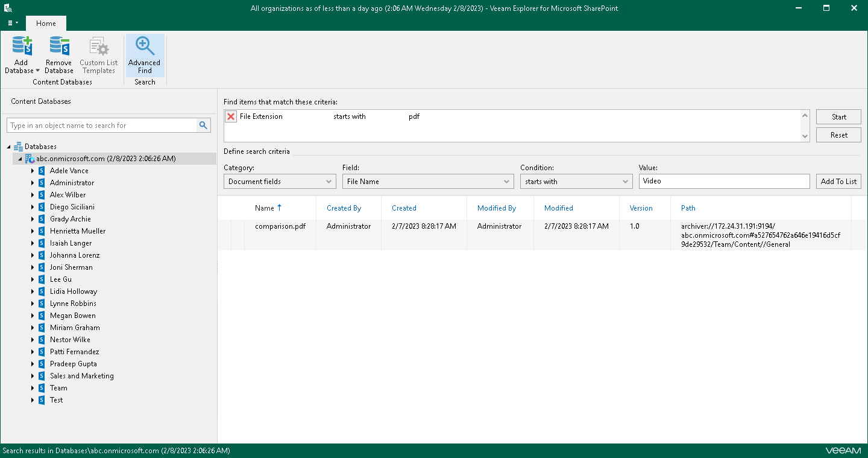Image resolution: width=868 pixels, height=458 pixels.
Task: Click the Add Database icon
Action: point(22,46)
